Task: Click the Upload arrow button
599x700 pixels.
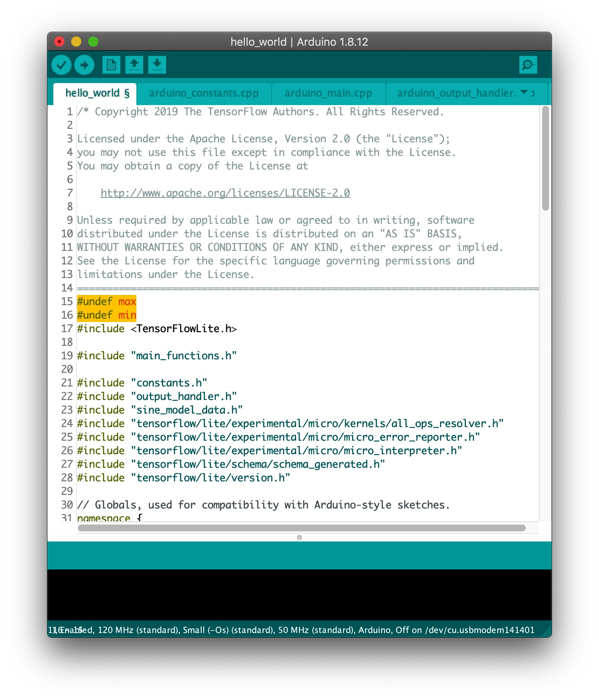Action: (84, 65)
